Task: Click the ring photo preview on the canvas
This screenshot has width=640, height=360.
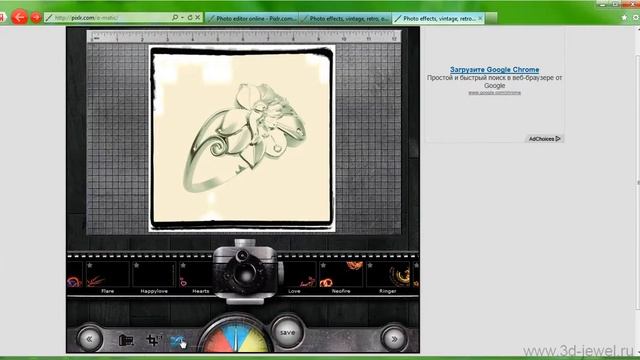Action: pyautogui.click(x=242, y=139)
